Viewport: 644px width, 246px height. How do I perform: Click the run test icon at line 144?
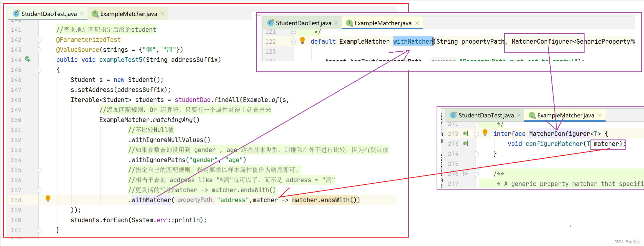click(28, 59)
